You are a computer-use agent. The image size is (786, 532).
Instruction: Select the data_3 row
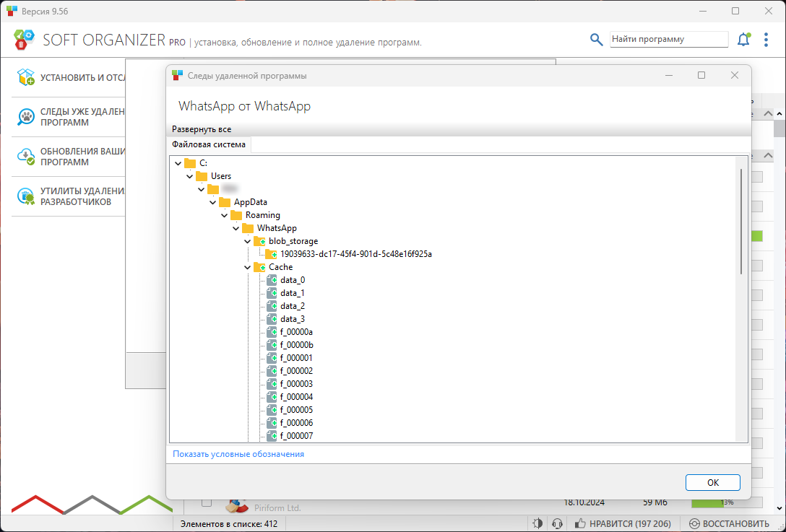293,319
